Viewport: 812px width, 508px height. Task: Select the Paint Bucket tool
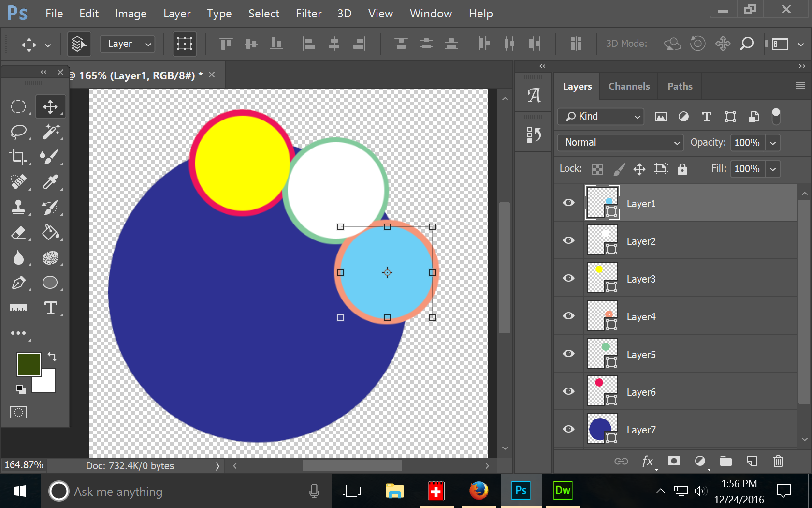[x=50, y=233]
